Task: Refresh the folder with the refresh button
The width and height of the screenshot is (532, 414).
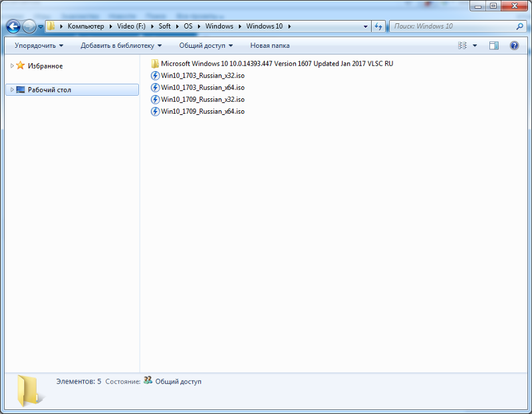Action: (378, 27)
